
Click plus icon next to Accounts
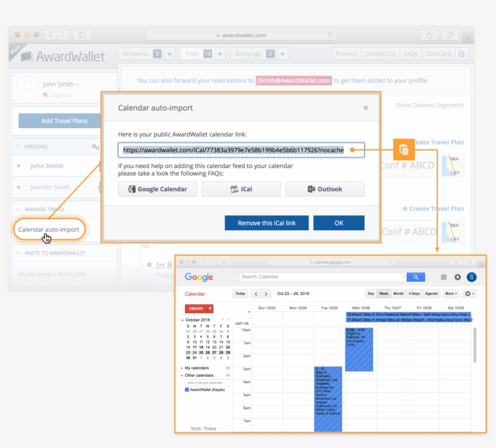[169, 54]
